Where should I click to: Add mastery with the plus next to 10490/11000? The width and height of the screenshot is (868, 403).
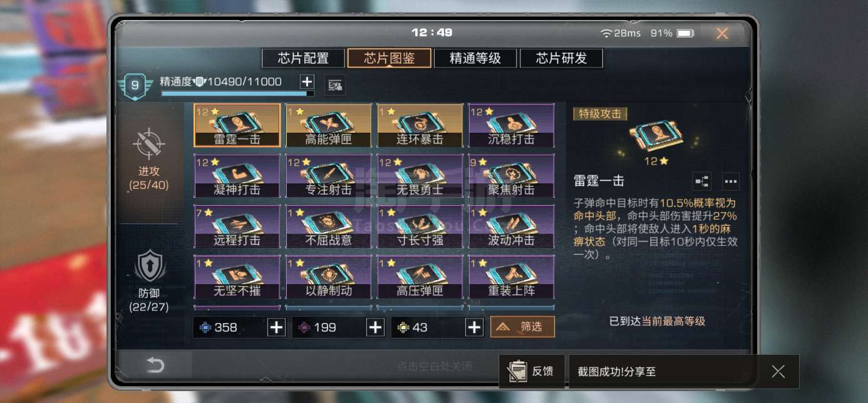click(307, 82)
